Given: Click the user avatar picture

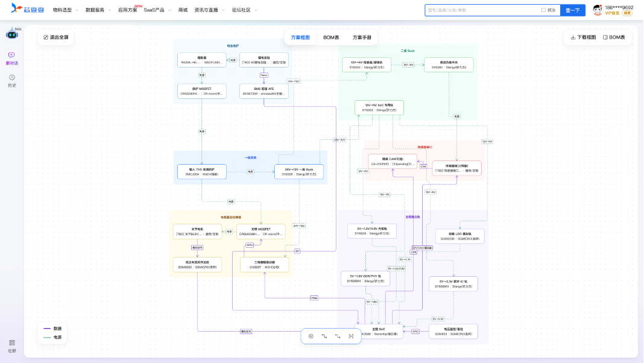Looking at the screenshot, I should click(x=598, y=10).
